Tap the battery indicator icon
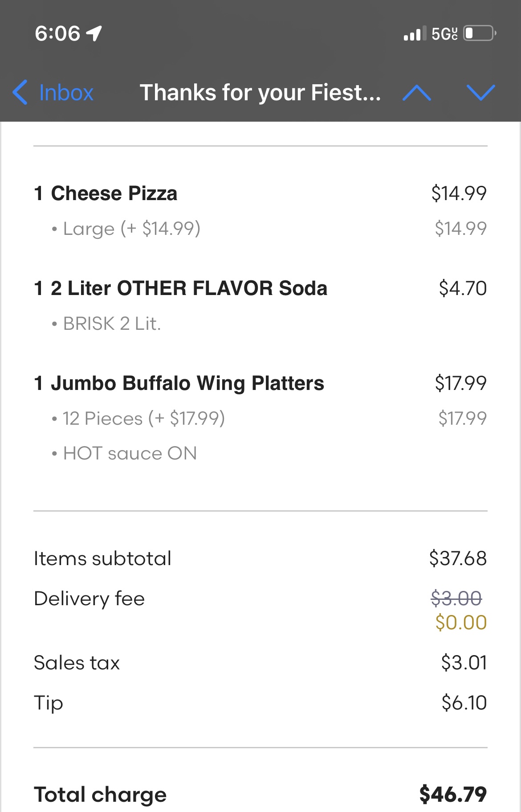Image resolution: width=521 pixels, height=812 pixels. click(x=480, y=33)
